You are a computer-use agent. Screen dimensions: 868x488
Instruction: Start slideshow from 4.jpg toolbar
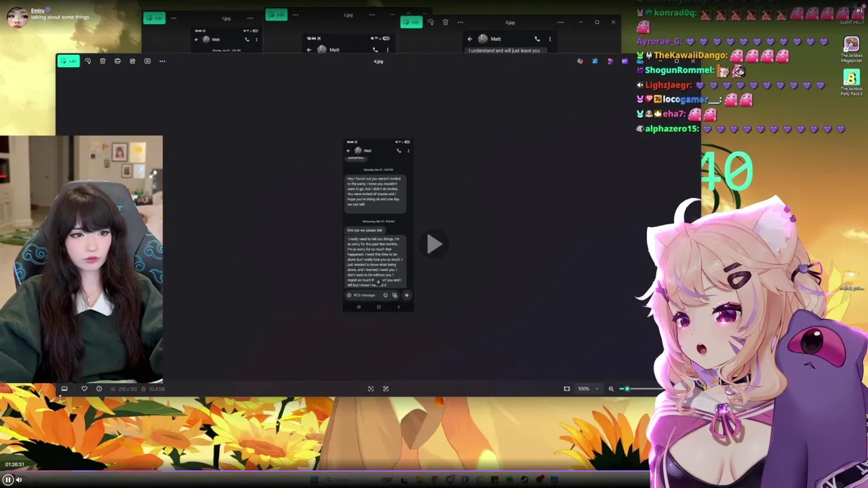click(x=147, y=61)
